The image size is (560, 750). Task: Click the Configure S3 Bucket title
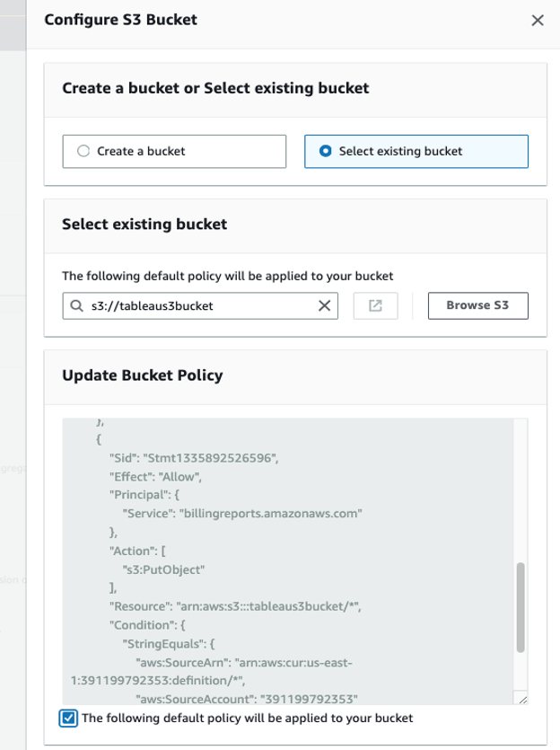120,20
